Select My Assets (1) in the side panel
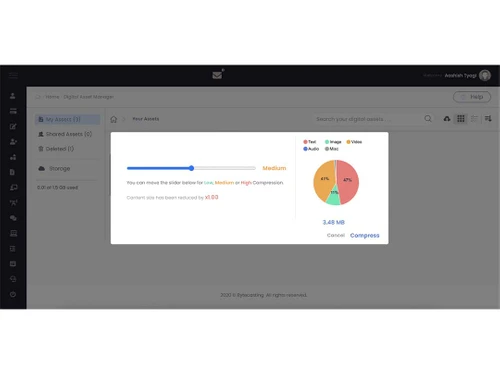The height and width of the screenshot is (375, 500). click(67, 119)
